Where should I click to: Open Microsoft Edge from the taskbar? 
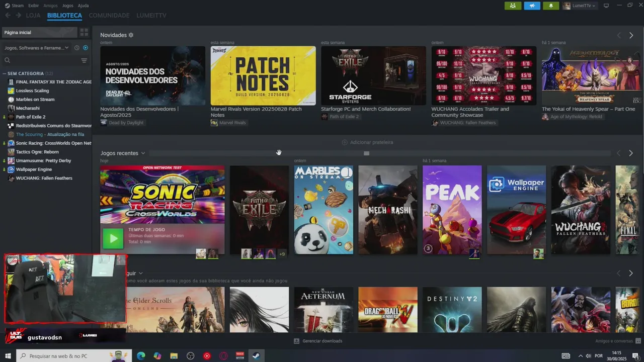pyautogui.click(x=140, y=356)
